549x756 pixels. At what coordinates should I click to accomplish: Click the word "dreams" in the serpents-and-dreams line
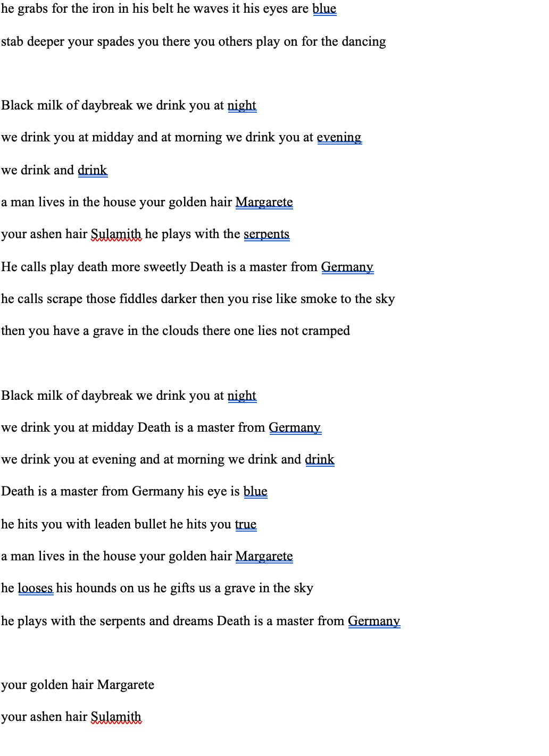(193, 621)
